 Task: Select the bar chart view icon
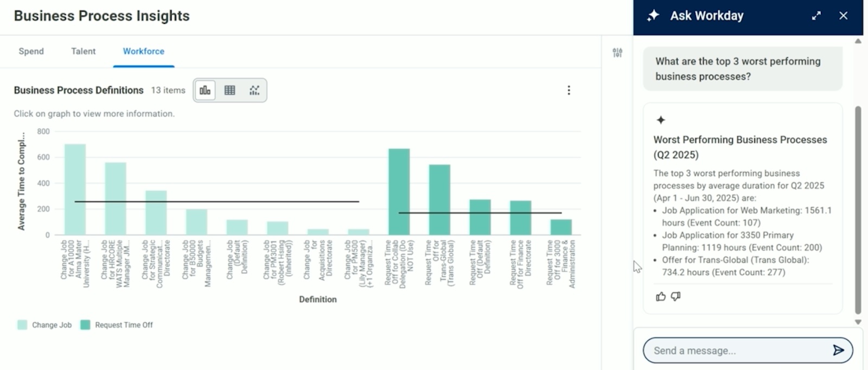point(205,90)
